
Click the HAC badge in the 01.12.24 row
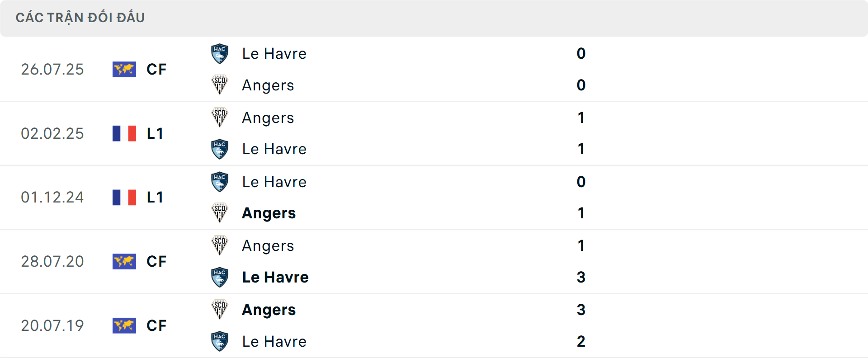220,182
